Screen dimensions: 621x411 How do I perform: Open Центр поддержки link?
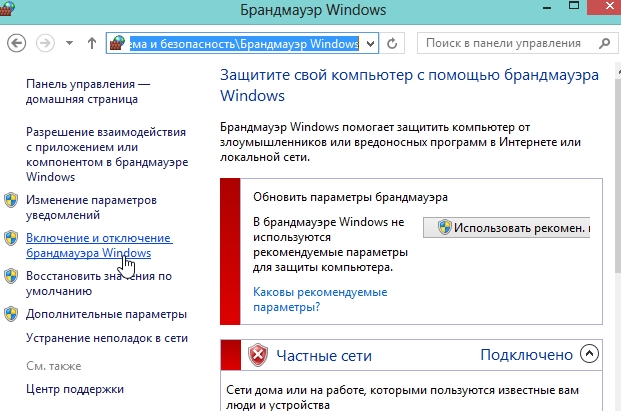click(x=75, y=389)
